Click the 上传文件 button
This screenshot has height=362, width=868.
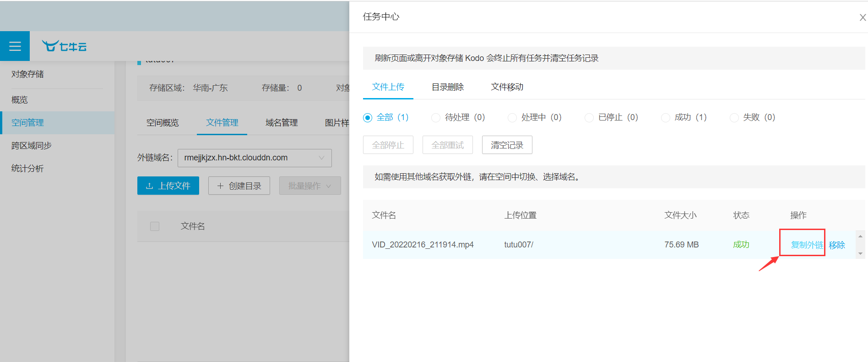[168, 186]
